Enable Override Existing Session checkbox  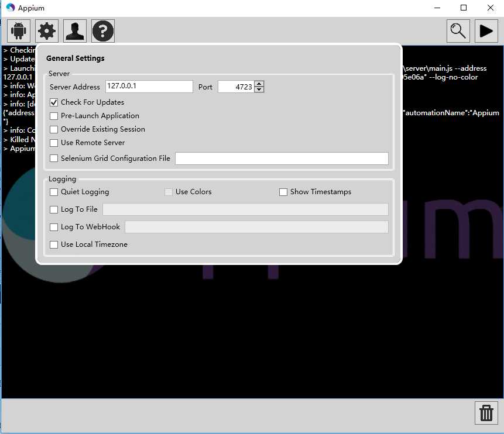[x=54, y=129]
